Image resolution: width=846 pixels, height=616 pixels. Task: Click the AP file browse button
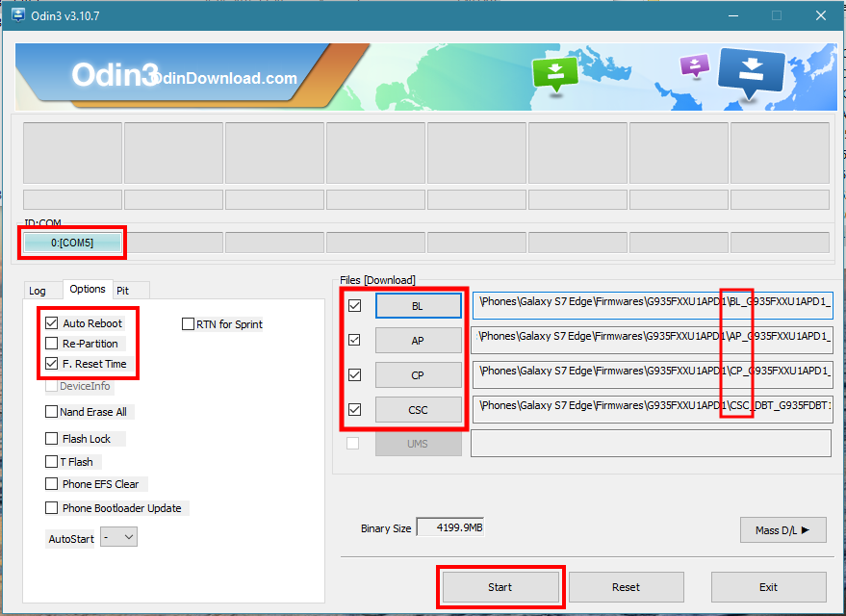(418, 340)
